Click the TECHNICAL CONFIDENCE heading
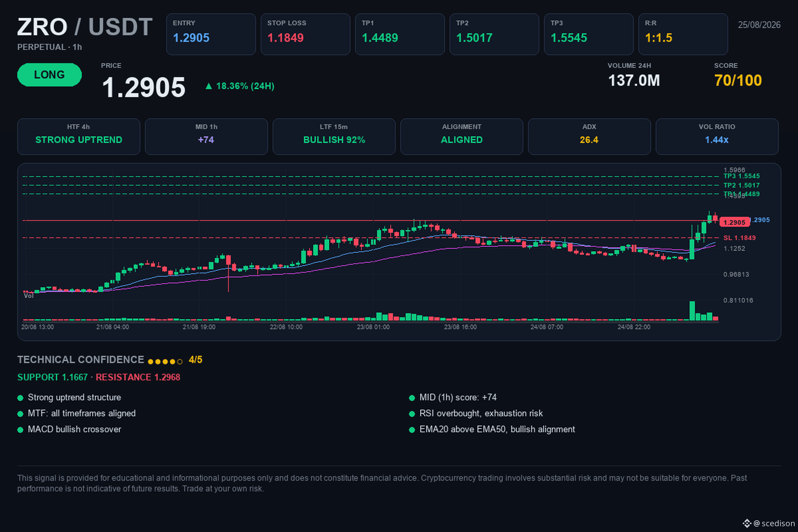The width and height of the screenshot is (798, 532). (81, 360)
